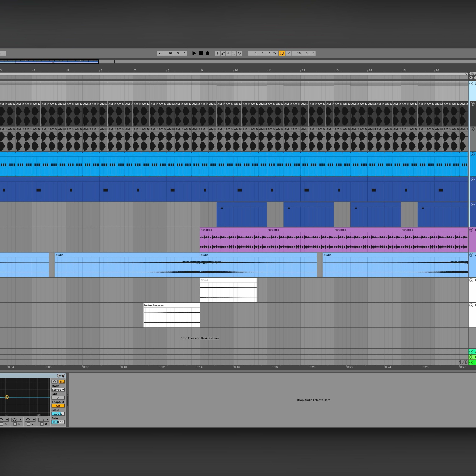Screen dimensions: 476x476
Task: Unfold the light blue Audio track
Action: click(471, 255)
